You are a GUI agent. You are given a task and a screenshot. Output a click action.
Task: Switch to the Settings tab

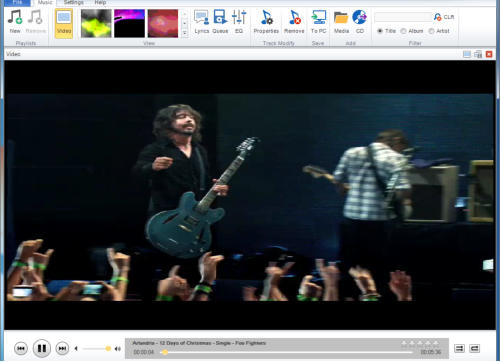[x=74, y=3]
